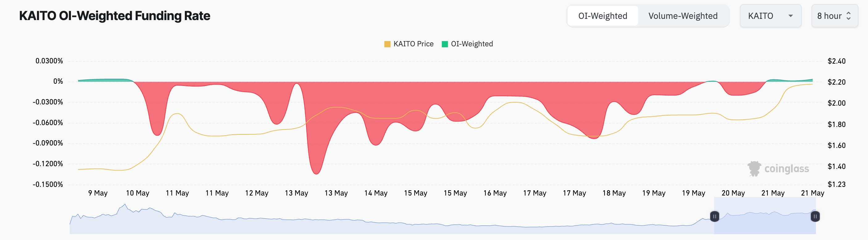Click the up-down chevron next to 8 hour
The height and width of the screenshot is (240, 868).
pyautogui.click(x=849, y=16)
